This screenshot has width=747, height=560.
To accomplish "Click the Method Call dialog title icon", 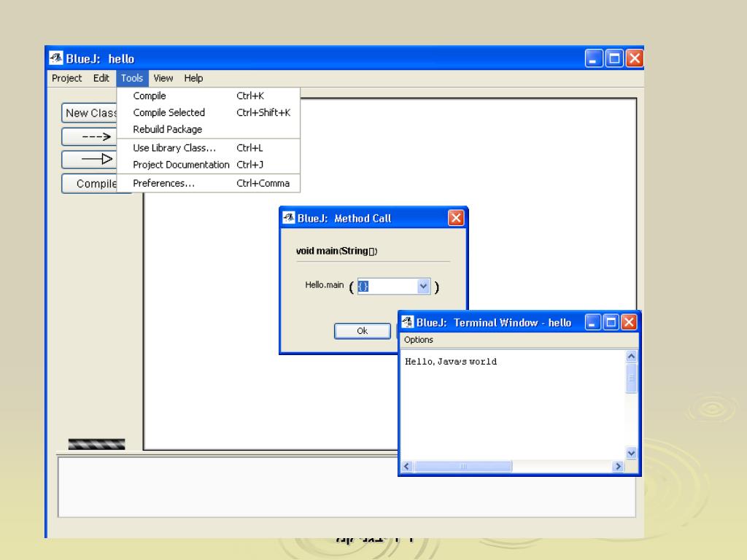I will point(289,217).
